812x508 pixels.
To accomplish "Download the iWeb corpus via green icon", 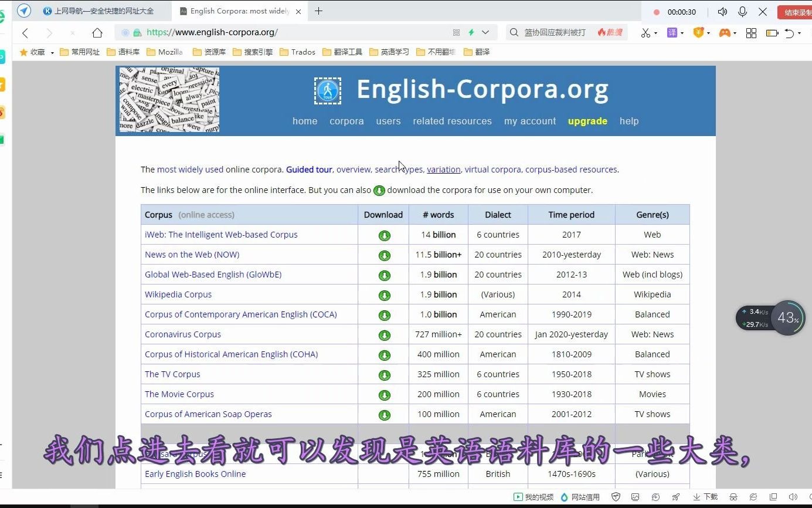I will click(x=385, y=236).
